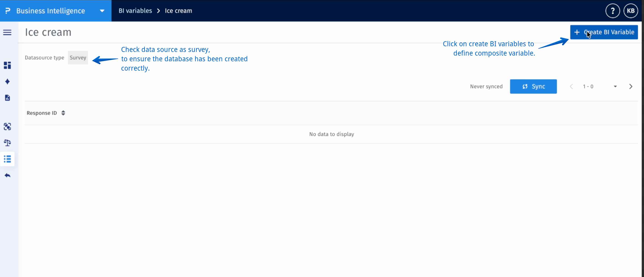Toggle Response ID column sort order
644x277 pixels.
[x=63, y=113]
